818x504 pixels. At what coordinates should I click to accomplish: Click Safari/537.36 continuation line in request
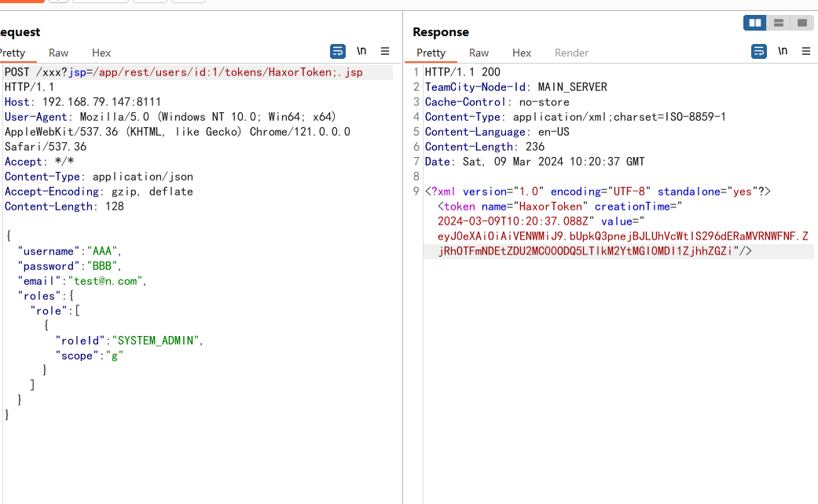(x=46, y=147)
